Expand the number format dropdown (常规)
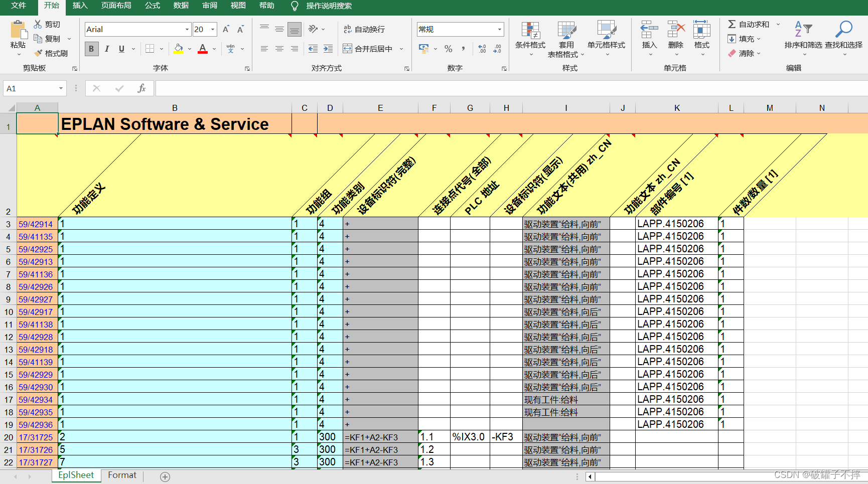This screenshot has width=868, height=484. [x=499, y=29]
